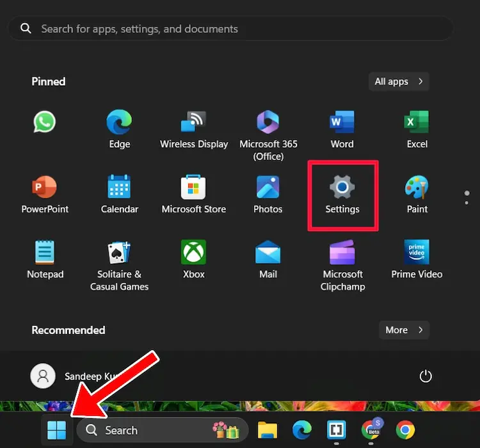The width and height of the screenshot is (480, 448).
Task: Go to next pinned apps page dot
Action: pyautogui.click(x=467, y=202)
